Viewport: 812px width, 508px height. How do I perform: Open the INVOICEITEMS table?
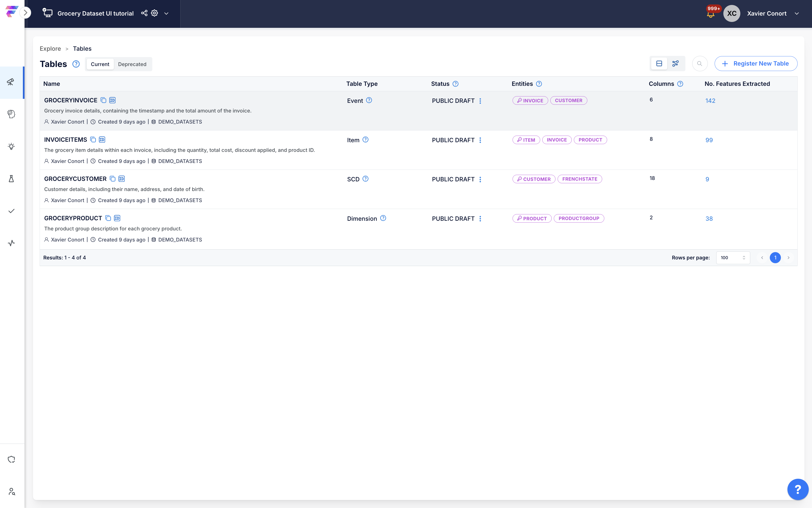point(66,139)
